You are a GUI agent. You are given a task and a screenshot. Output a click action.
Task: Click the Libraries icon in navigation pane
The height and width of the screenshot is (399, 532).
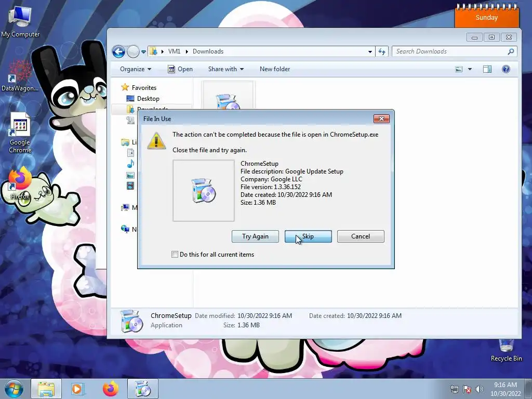tap(125, 142)
